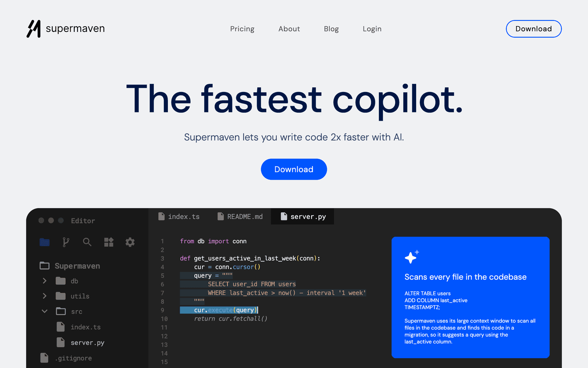588x368 pixels.
Task: Open server.py in the file tree
Action: tap(87, 343)
